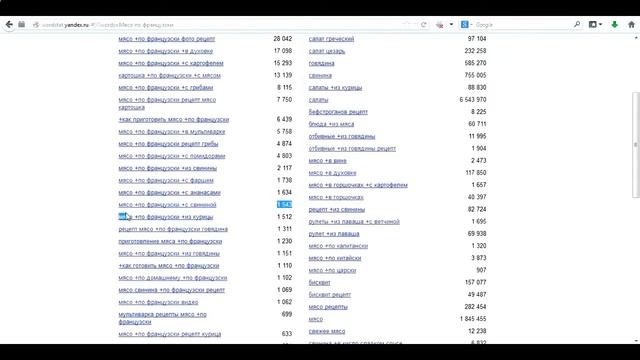Click the reload page icon
This screenshot has height=360, width=640.
pyautogui.click(x=424, y=24)
